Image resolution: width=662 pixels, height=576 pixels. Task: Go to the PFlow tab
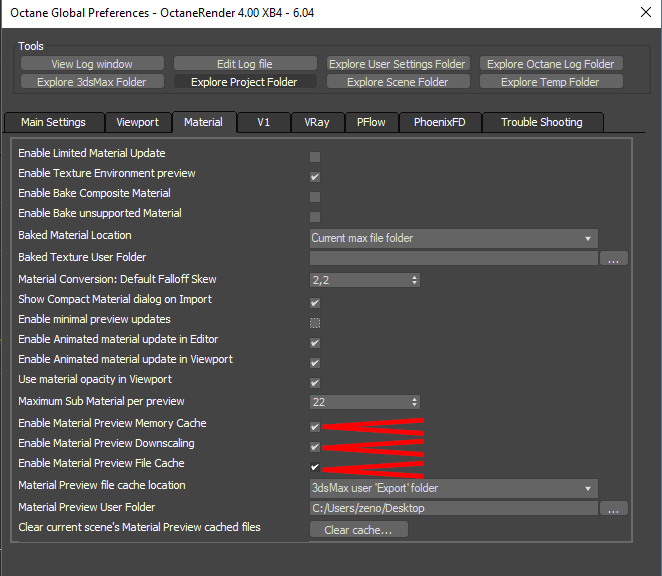click(372, 122)
